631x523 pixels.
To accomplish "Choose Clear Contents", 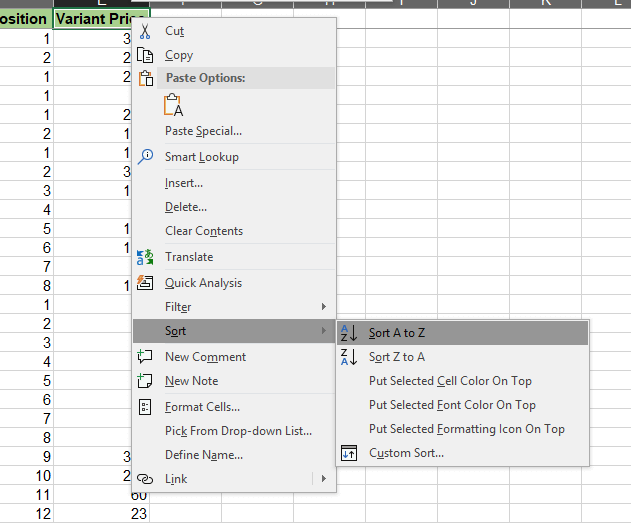I will 204,231.
